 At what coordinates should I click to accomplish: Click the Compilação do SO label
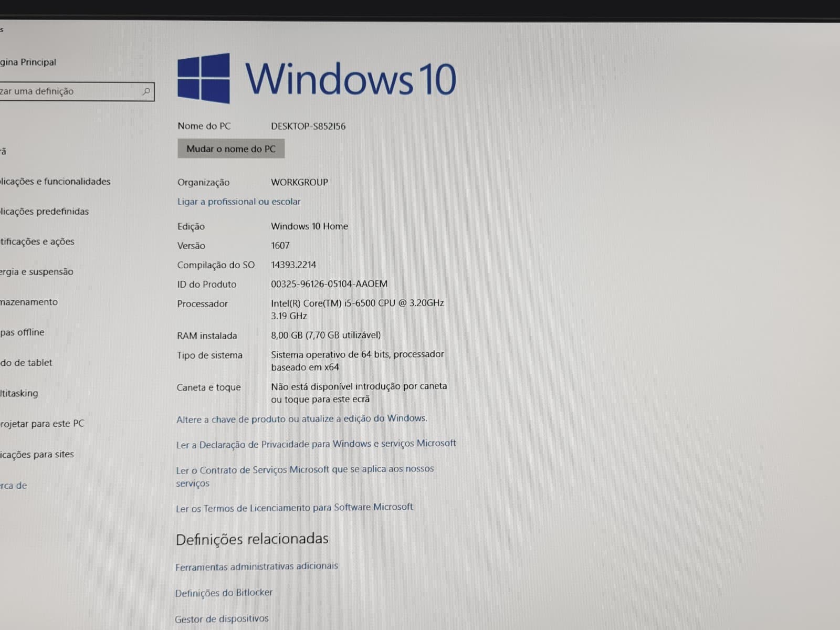pyautogui.click(x=216, y=265)
